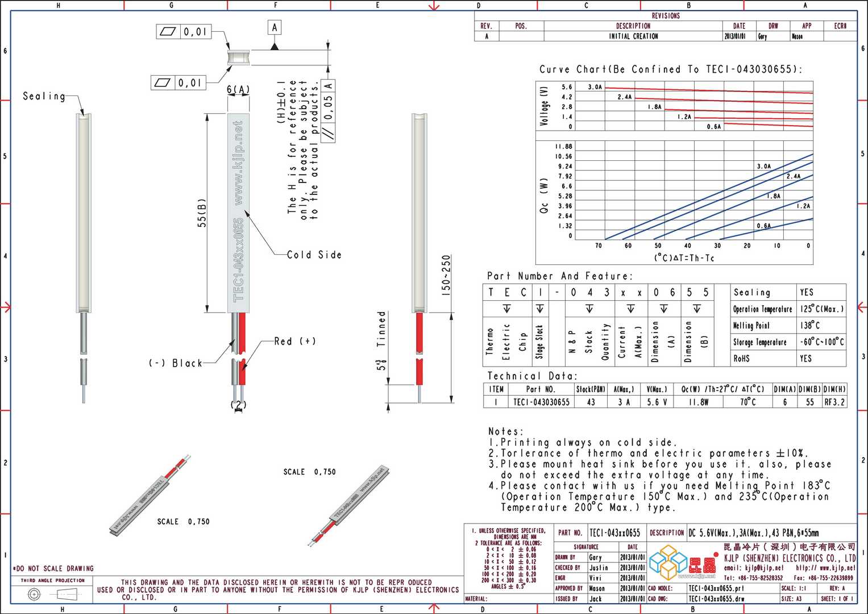
Task: Select the 'RF3.2' DIM(H) cell
Action: [x=834, y=401]
